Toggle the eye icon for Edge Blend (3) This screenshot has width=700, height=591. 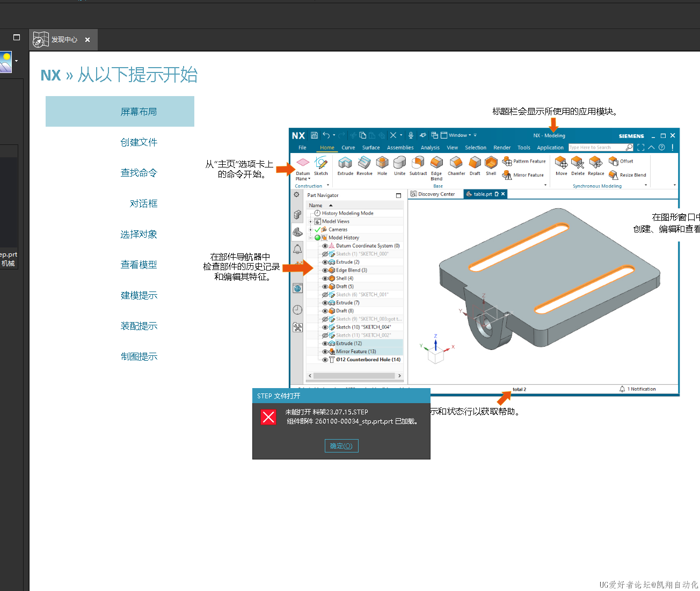click(325, 271)
